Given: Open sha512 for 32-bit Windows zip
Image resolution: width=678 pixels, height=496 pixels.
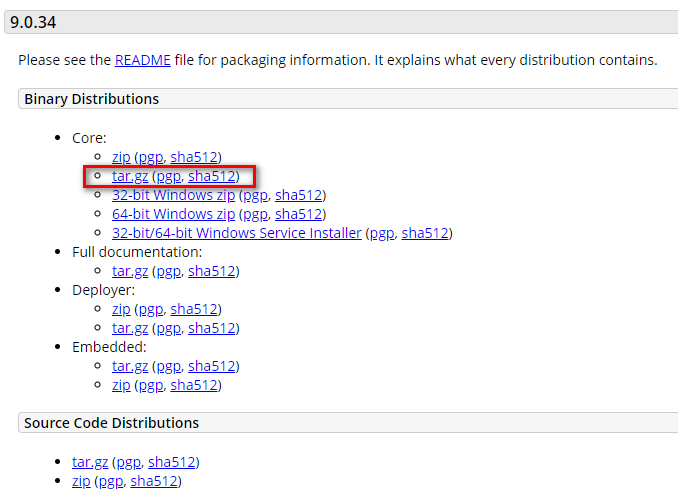Looking at the screenshot, I should coord(299,195).
